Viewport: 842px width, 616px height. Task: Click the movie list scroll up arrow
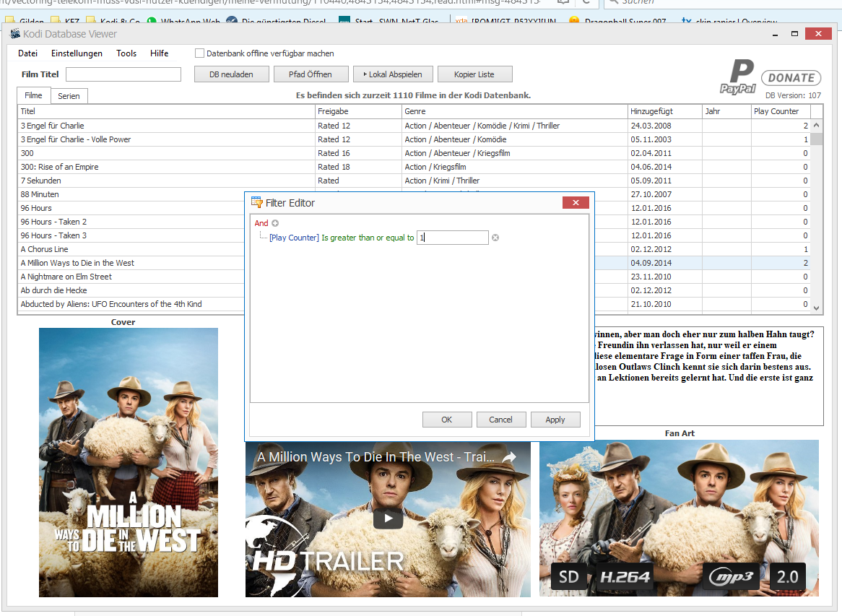[816, 125]
